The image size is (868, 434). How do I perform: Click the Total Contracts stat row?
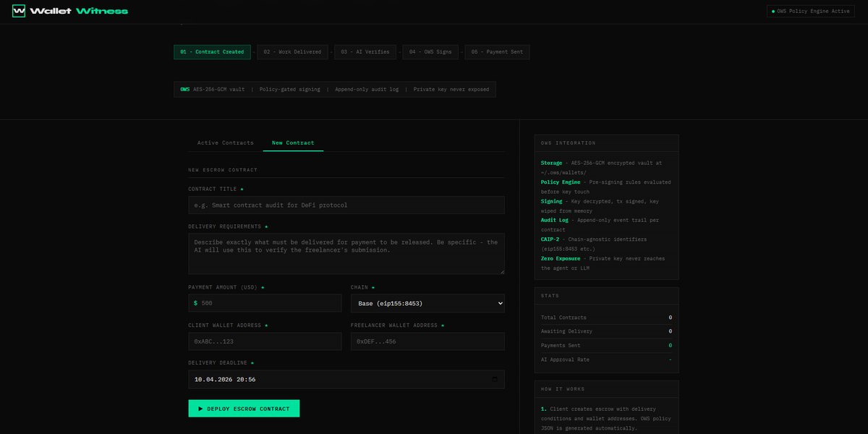click(x=606, y=318)
